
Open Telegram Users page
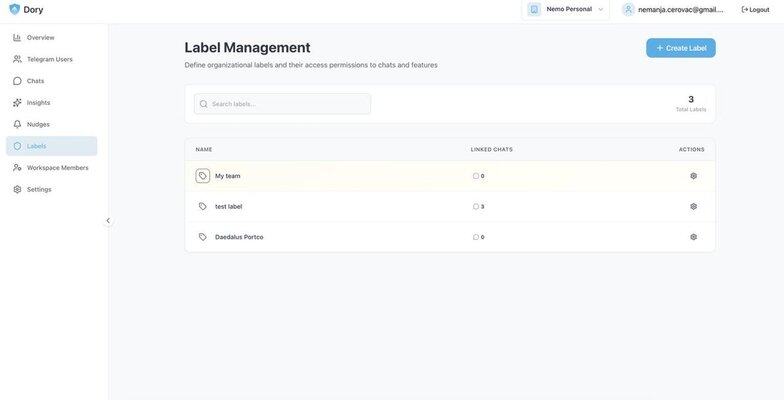[49, 59]
